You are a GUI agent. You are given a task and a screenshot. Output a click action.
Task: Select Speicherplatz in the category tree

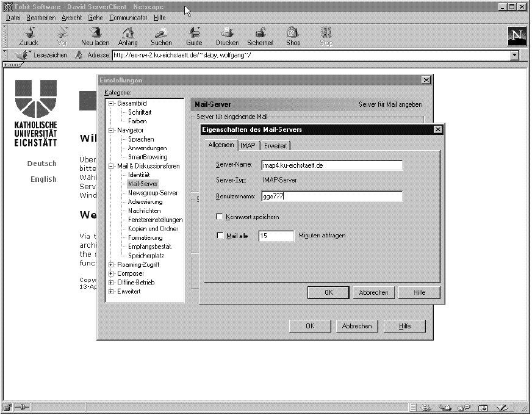tap(146, 256)
